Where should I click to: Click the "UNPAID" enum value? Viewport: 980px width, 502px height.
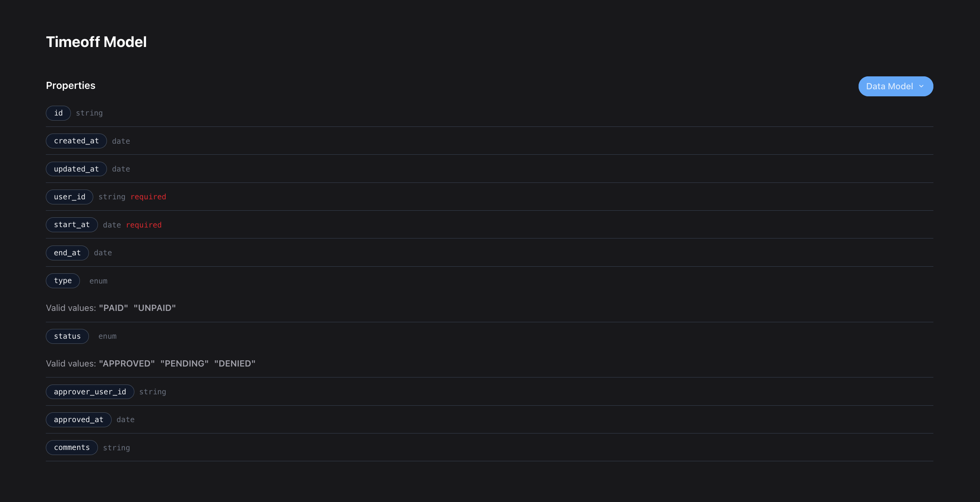(155, 308)
